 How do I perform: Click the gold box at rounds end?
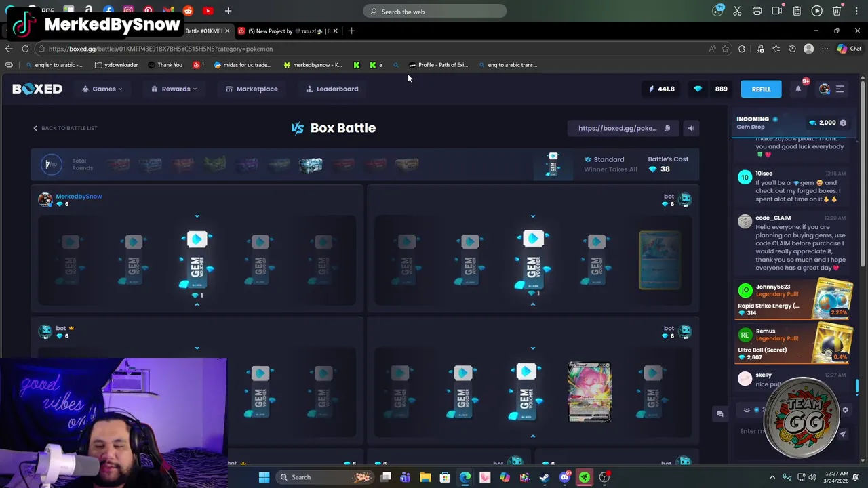tap(407, 165)
